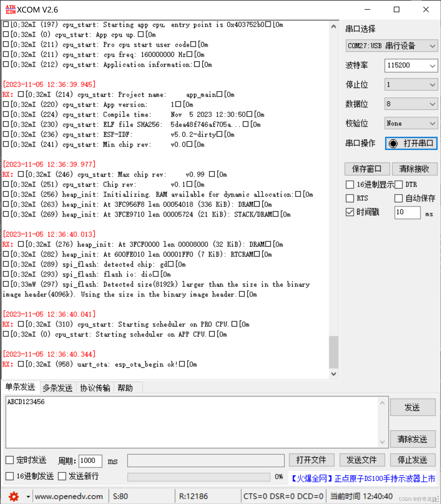Open the settings gear icon in status bar
Viewport: 441px width, 504px height.
point(14,496)
